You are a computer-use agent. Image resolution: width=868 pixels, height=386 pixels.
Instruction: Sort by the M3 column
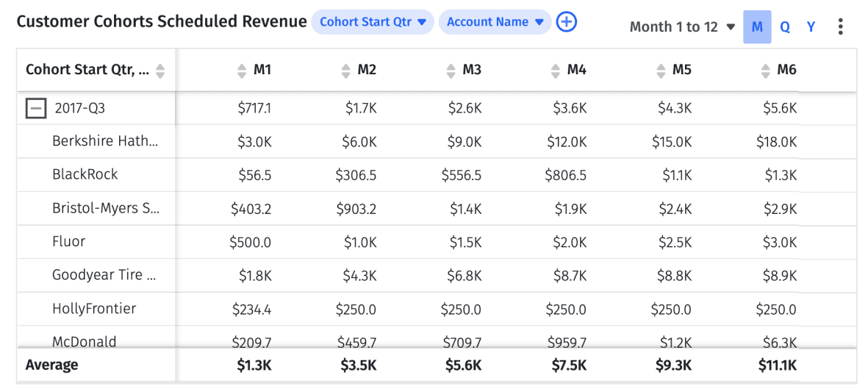(x=451, y=71)
